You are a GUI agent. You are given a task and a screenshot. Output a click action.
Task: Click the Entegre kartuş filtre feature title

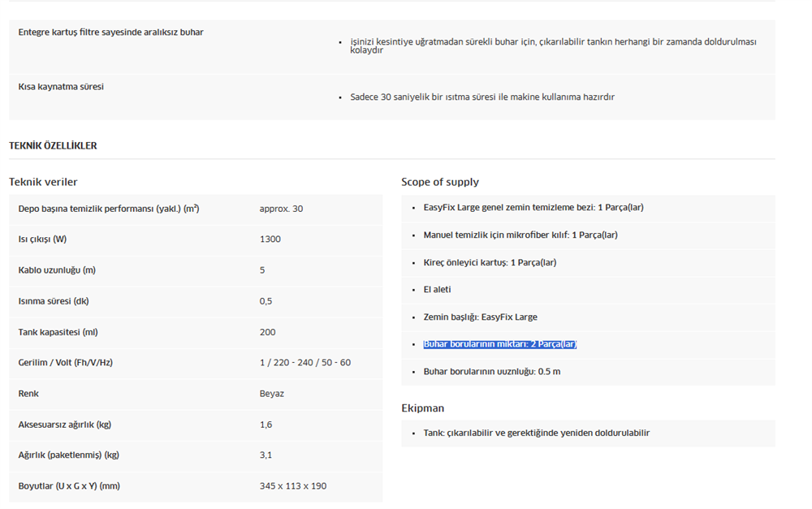[110, 32]
